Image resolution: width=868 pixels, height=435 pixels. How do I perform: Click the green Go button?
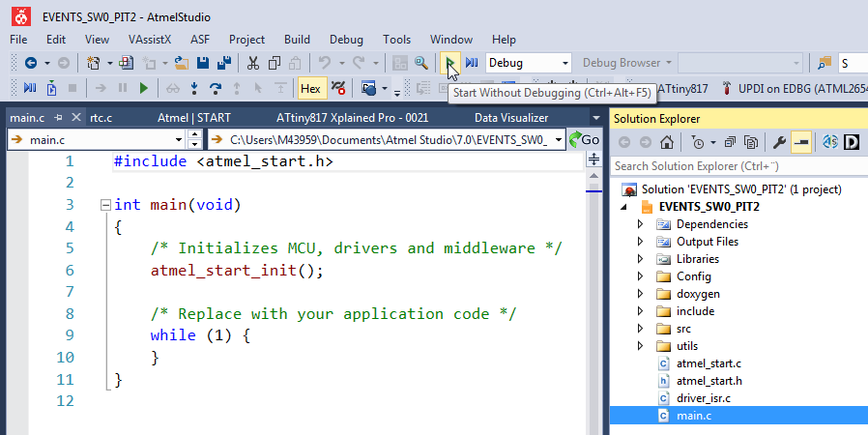[x=585, y=140]
